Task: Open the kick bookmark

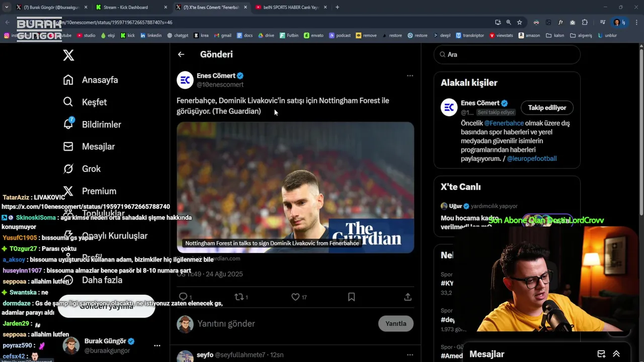Action: click(x=128, y=36)
